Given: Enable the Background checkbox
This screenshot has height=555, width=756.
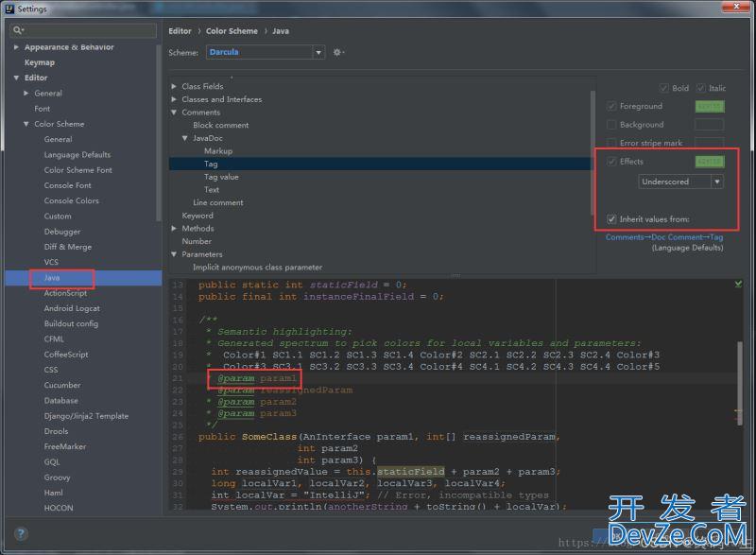Looking at the screenshot, I should pyautogui.click(x=611, y=125).
